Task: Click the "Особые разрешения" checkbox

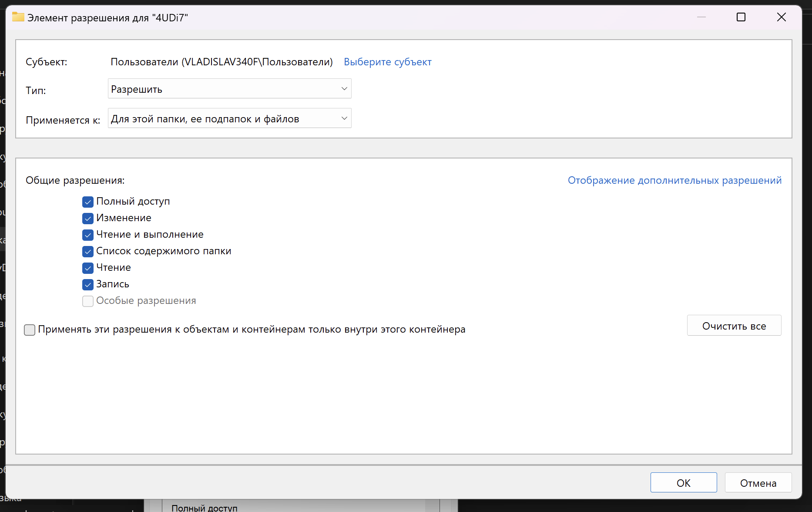Action: (x=88, y=301)
